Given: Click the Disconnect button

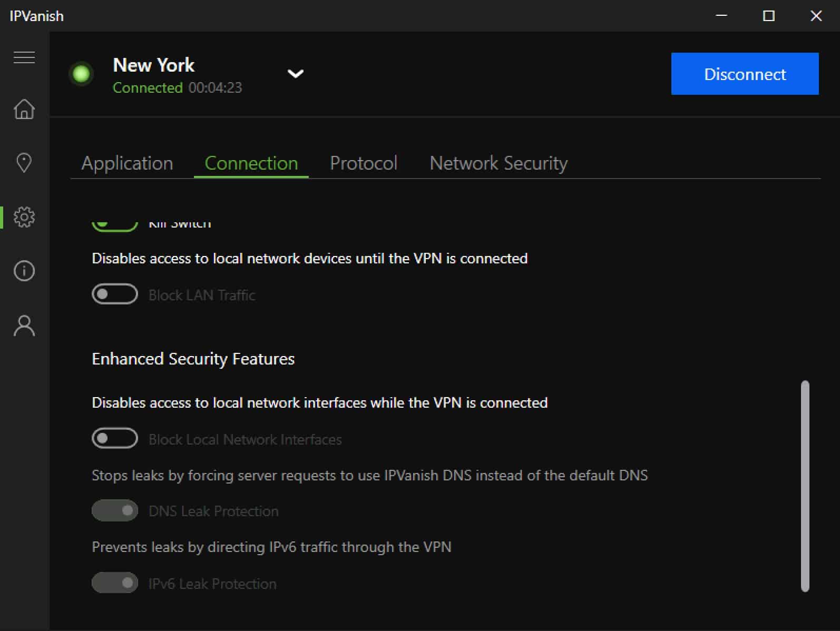Looking at the screenshot, I should (x=745, y=74).
